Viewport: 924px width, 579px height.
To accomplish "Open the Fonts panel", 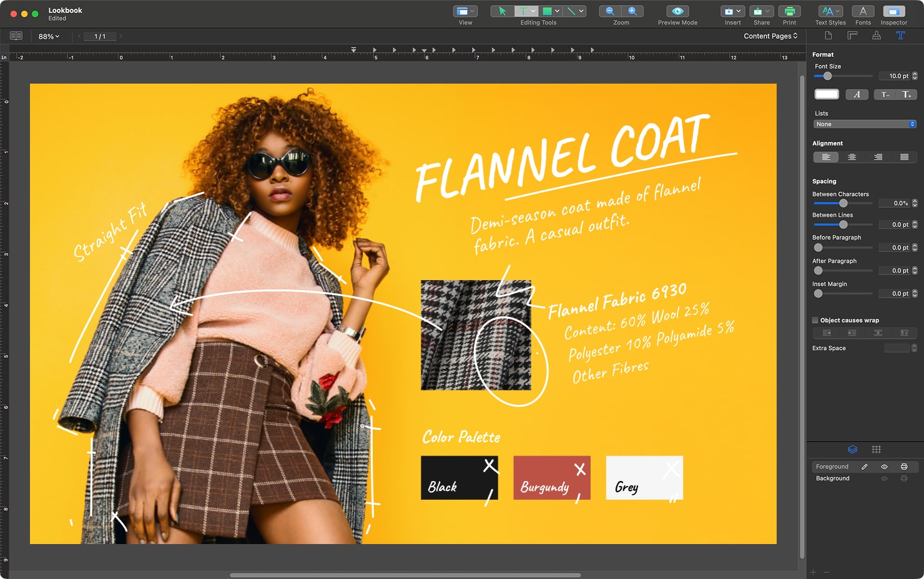I will (863, 11).
